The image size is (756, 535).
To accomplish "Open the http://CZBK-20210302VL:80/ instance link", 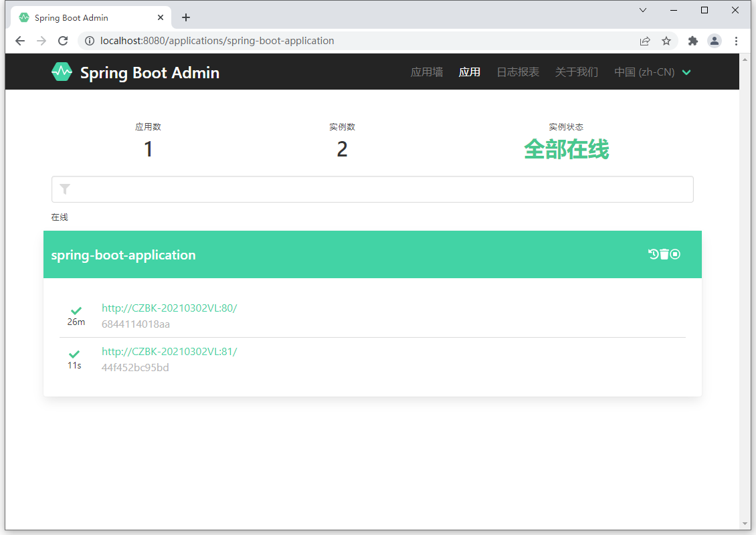I will [169, 308].
